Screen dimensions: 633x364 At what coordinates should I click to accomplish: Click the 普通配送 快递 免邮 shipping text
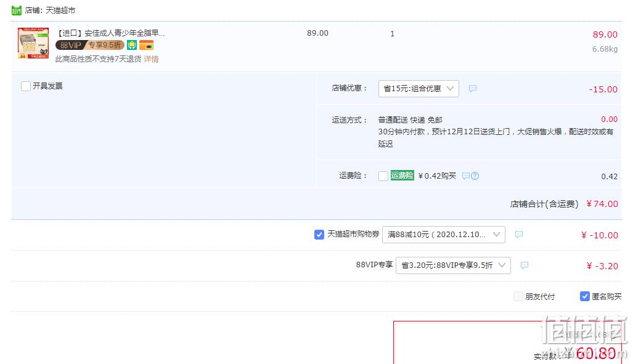[x=410, y=120]
